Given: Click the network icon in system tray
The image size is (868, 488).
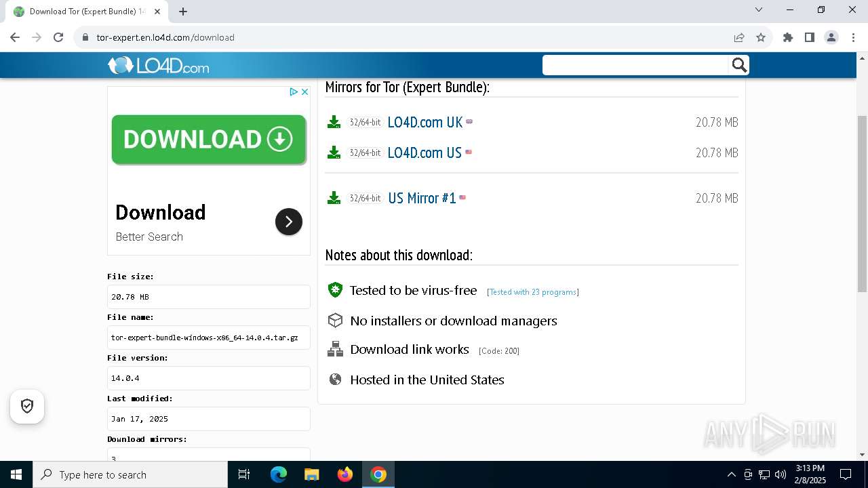Looking at the screenshot, I should pyautogui.click(x=764, y=474).
